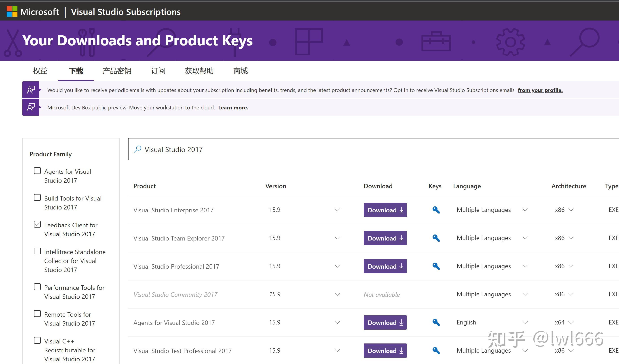Screen dimensions: 619x364
Task: Open product key for Visual Studio Enterprise 2017
Action: click(436, 210)
